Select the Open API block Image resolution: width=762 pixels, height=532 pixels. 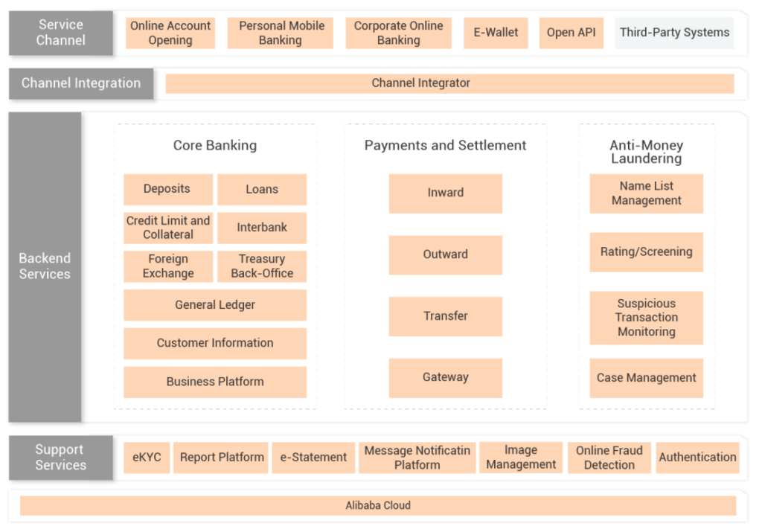click(x=571, y=33)
